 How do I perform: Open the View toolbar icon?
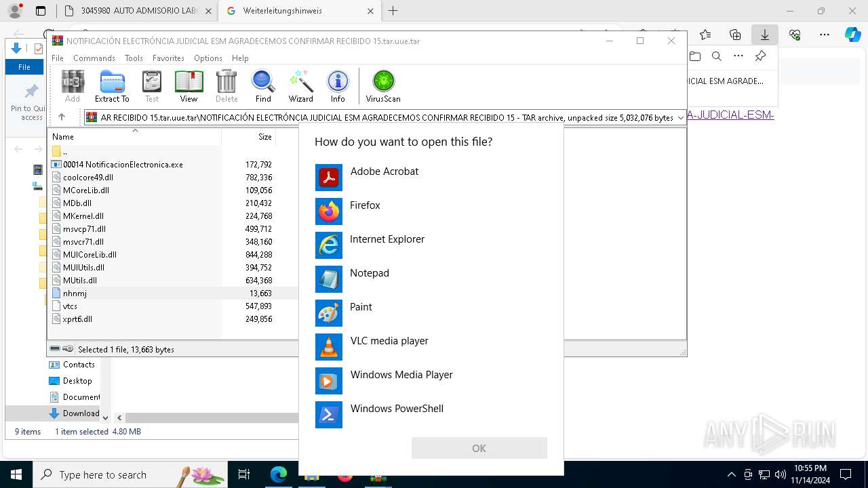coord(189,86)
